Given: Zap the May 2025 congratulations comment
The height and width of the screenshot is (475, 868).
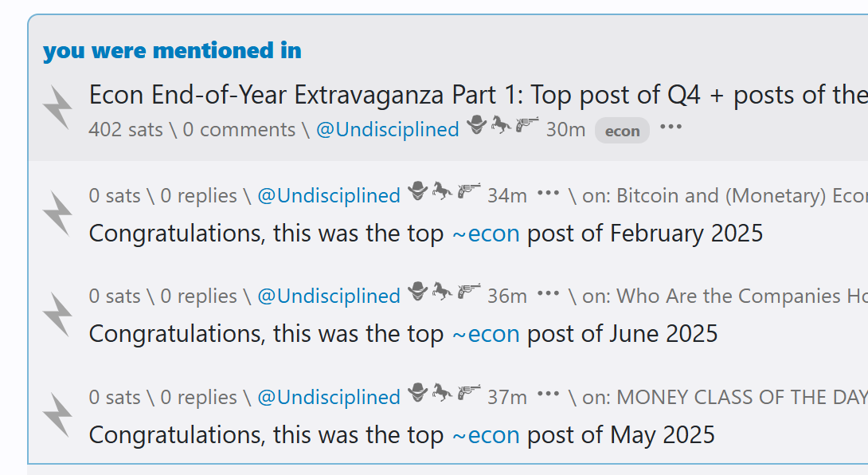Looking at the screenshot, I should coord(57,414).
